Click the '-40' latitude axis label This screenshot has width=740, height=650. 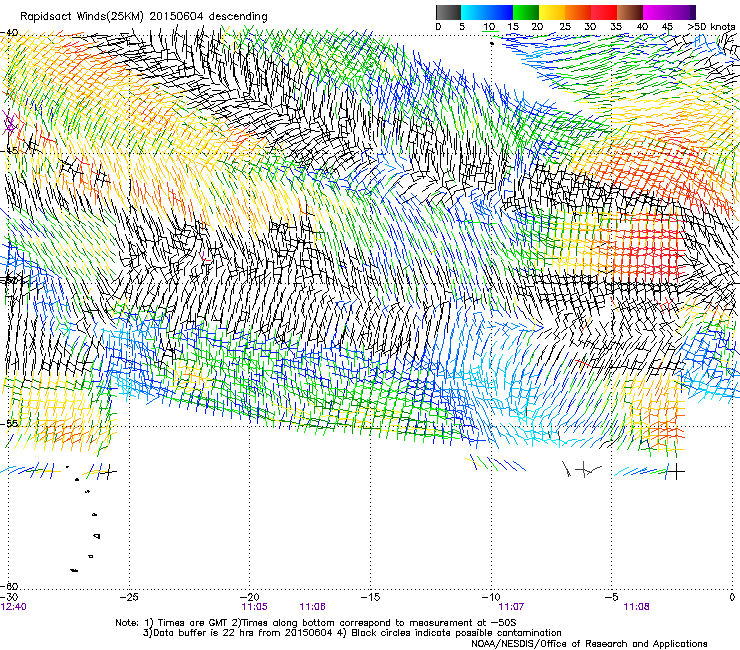coord(9,32)
